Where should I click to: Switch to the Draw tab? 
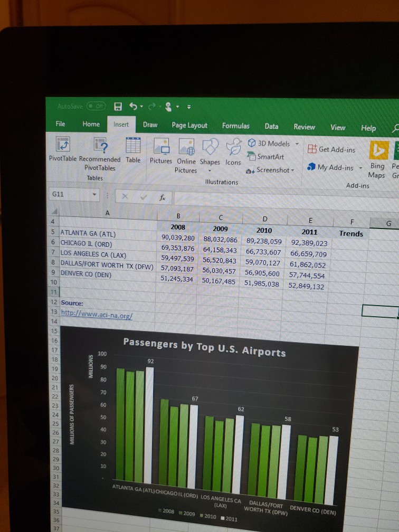pyautogui.click(x=150, y=125)
